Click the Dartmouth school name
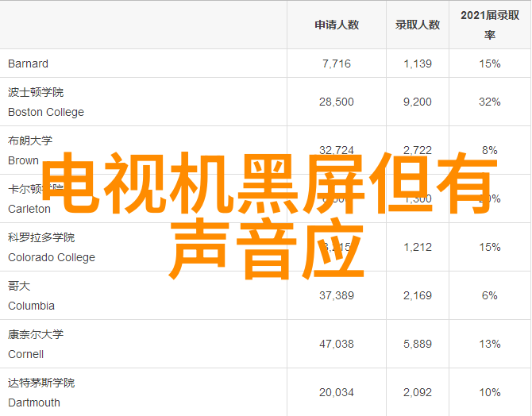The height and width of the screenshot is (416, 532). (34, 403)
